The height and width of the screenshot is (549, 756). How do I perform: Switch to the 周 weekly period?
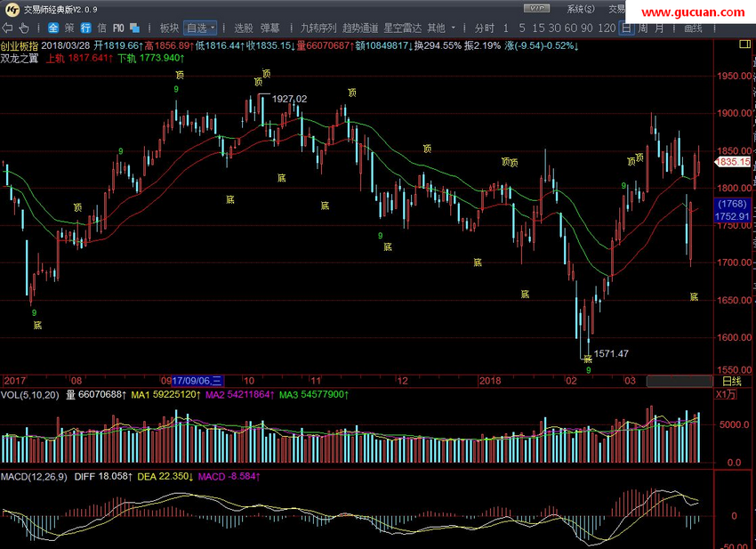[643, 28]
